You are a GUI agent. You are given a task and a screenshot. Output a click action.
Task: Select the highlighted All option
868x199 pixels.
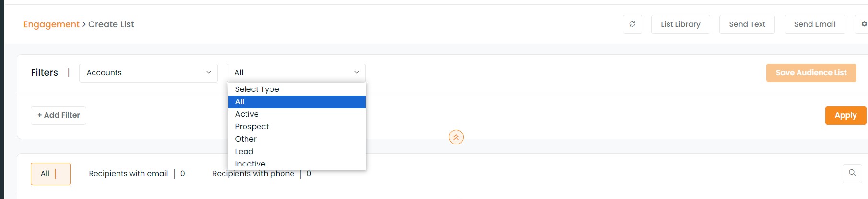pos(297,102)
